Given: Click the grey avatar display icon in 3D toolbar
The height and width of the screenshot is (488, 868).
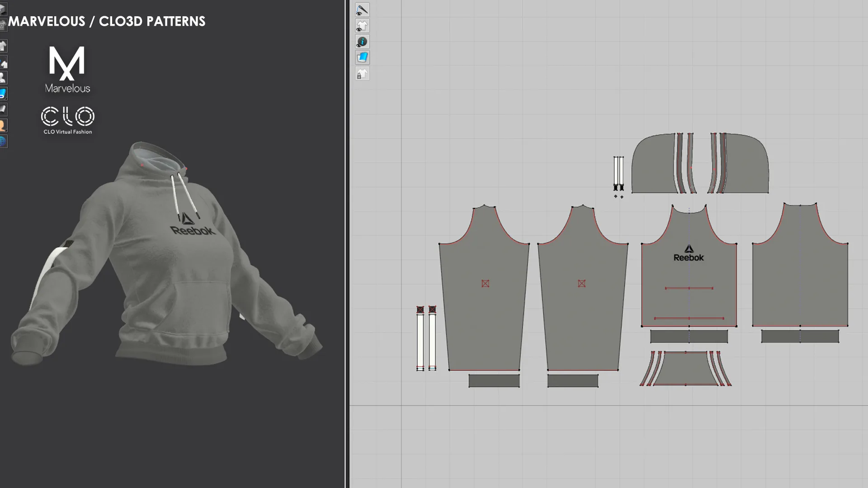Looking at the screenshot, I should [3, 78].
